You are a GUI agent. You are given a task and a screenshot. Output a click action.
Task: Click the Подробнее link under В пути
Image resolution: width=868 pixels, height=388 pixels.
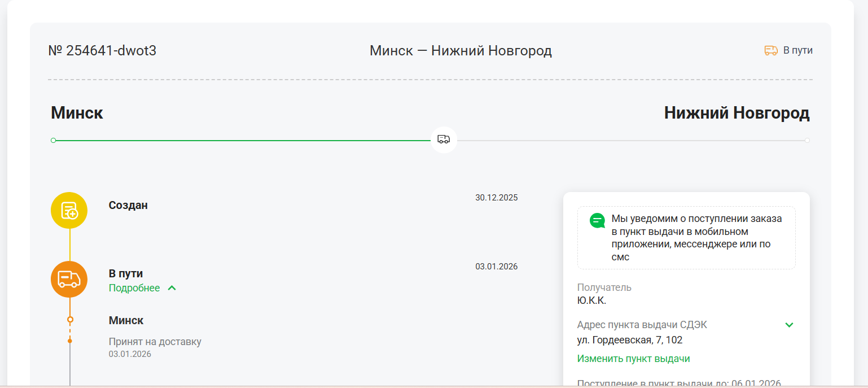pos(134,288)
